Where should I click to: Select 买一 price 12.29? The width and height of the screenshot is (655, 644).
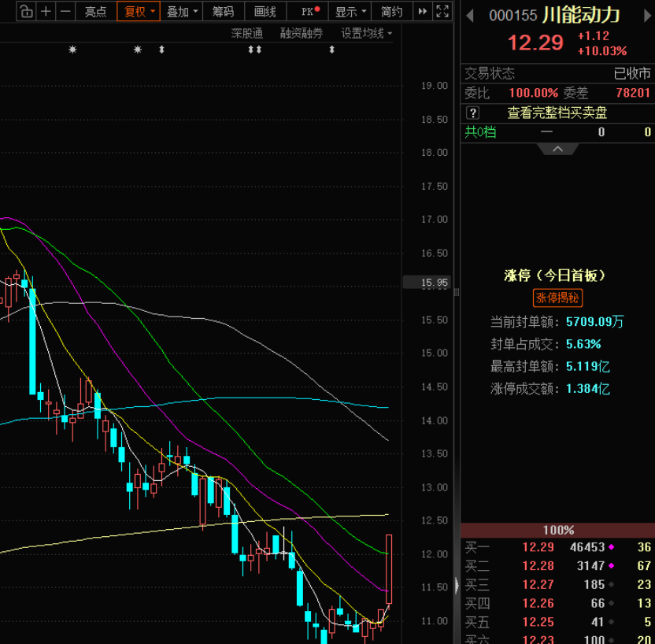pos(538,547)
